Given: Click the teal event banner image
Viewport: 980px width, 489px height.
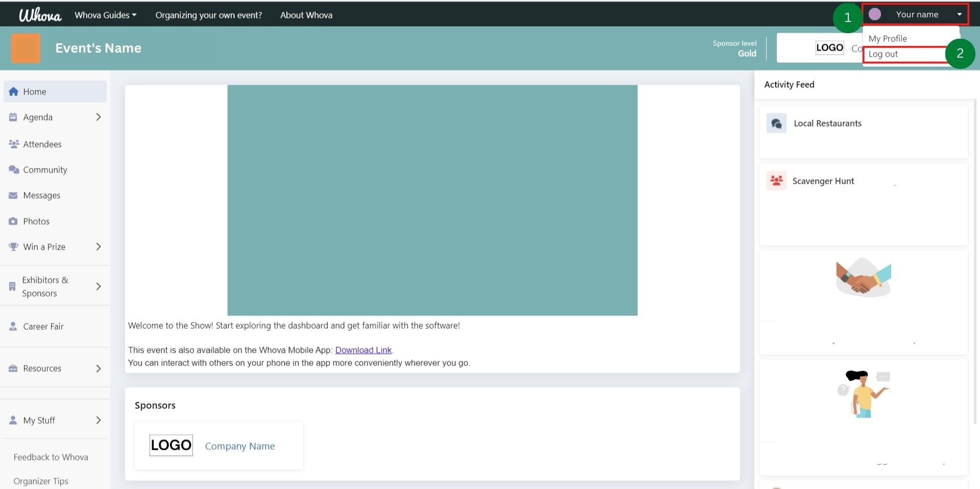Looking at the screenshot, I should 432,200.
